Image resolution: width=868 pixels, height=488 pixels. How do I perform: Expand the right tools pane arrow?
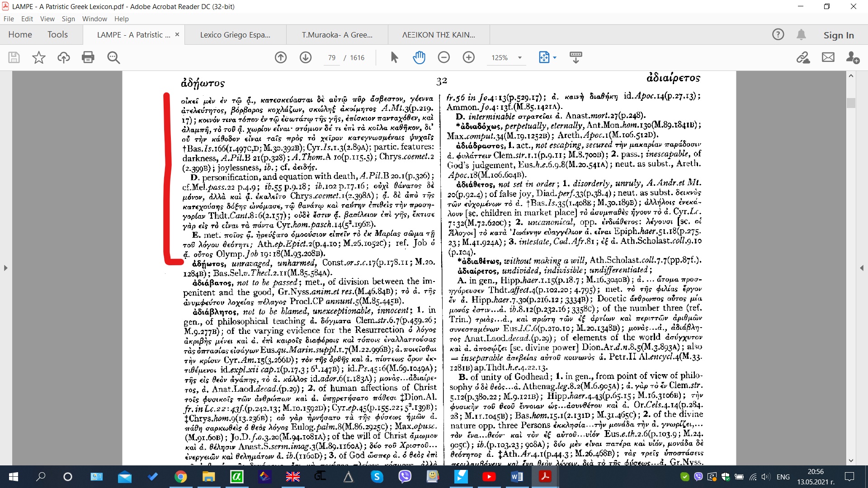862,268
